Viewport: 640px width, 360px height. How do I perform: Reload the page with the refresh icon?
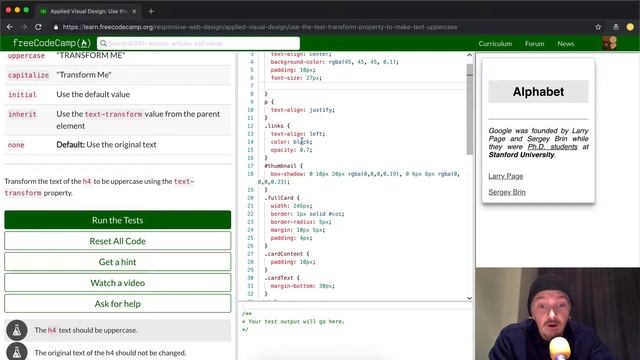point(38,27)
